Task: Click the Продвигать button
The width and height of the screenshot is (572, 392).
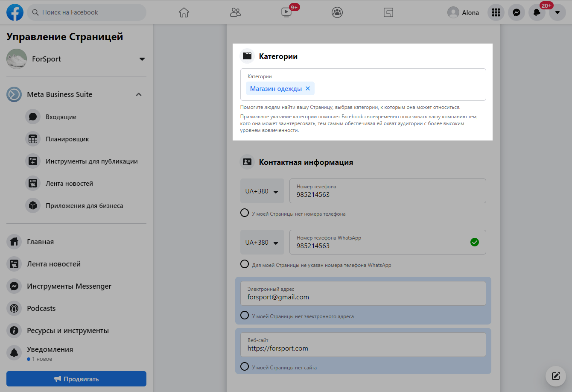Action: tap(76, 379)
